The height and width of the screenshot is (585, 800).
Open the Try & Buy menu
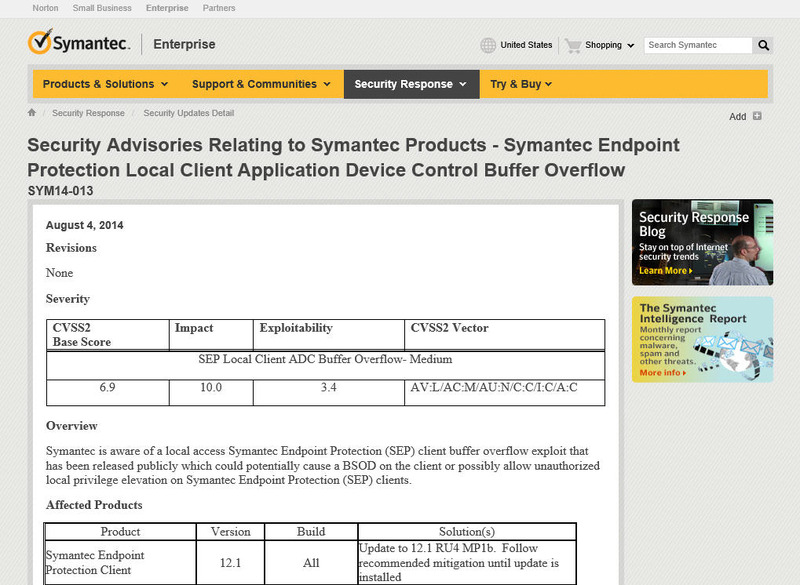[x=521, y=84]
